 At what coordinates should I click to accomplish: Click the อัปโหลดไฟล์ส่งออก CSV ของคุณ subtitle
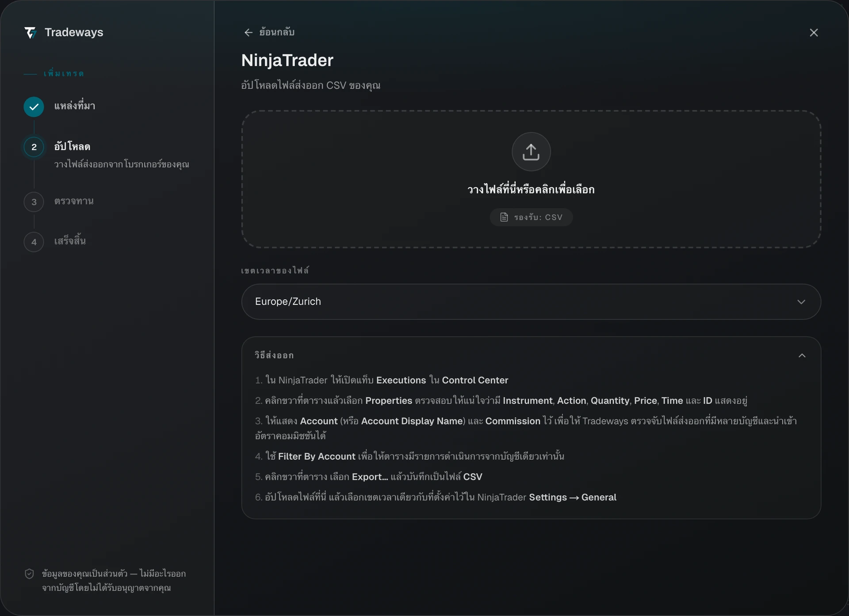click(x=310, y=85)
